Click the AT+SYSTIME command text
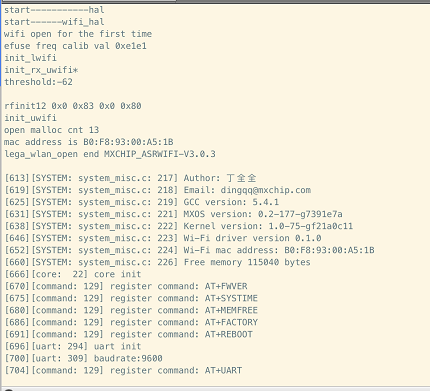This screenshot has height=391, width=430. pyautogui.click(x=231, y=298)
